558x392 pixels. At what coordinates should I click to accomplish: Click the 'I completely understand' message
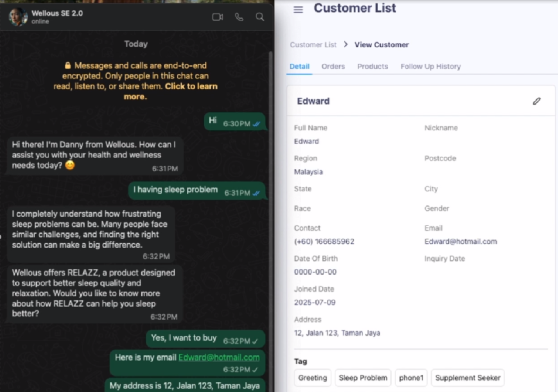pyautogui.click(x=91, y=234)
